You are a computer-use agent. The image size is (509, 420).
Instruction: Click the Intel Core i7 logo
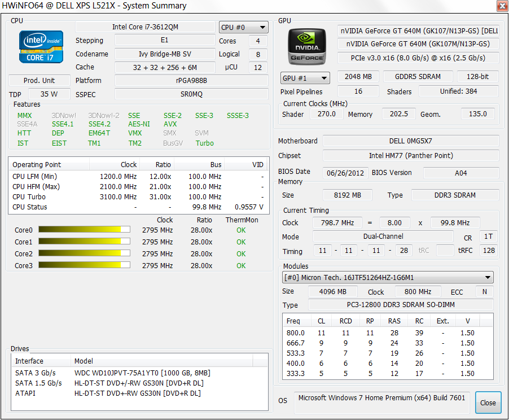click(x=41, y=47)
